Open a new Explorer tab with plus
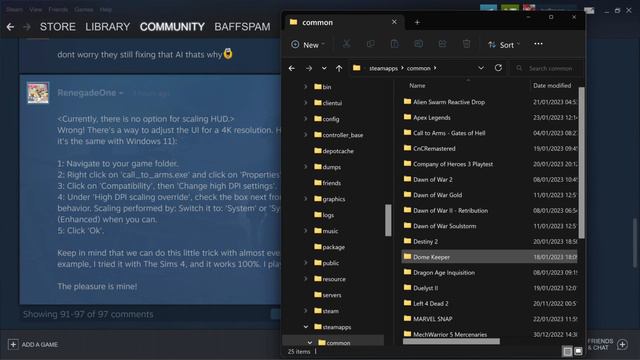Viewport: 640px width, 360px height. click(417, 22)
